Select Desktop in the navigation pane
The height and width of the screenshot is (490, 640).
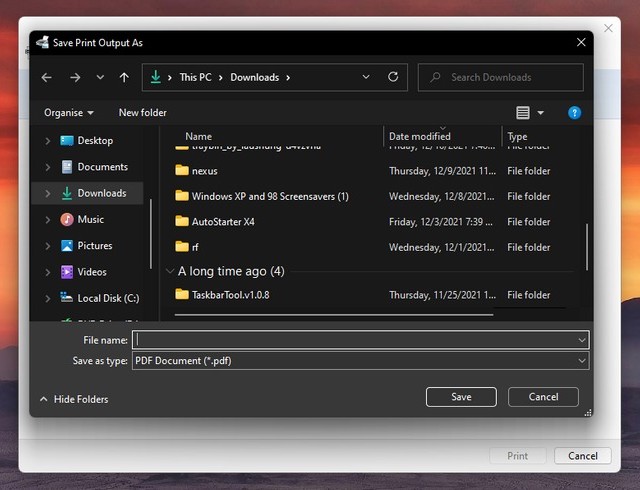[95, 140]
